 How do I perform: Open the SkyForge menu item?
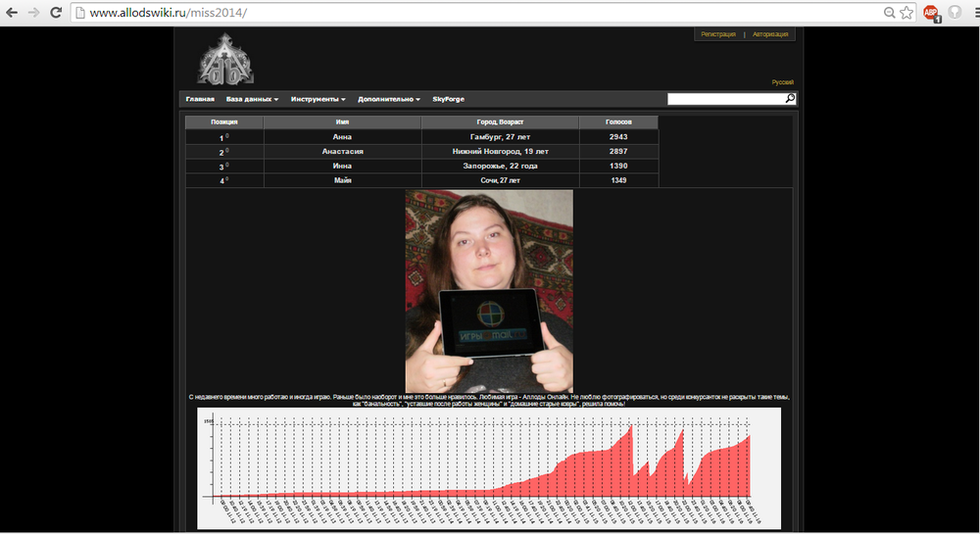[448, 99]
